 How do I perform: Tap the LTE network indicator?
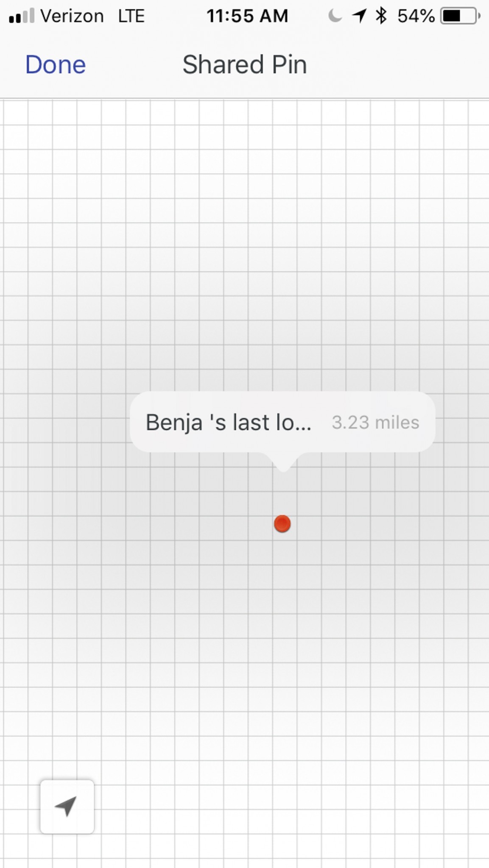131,16
